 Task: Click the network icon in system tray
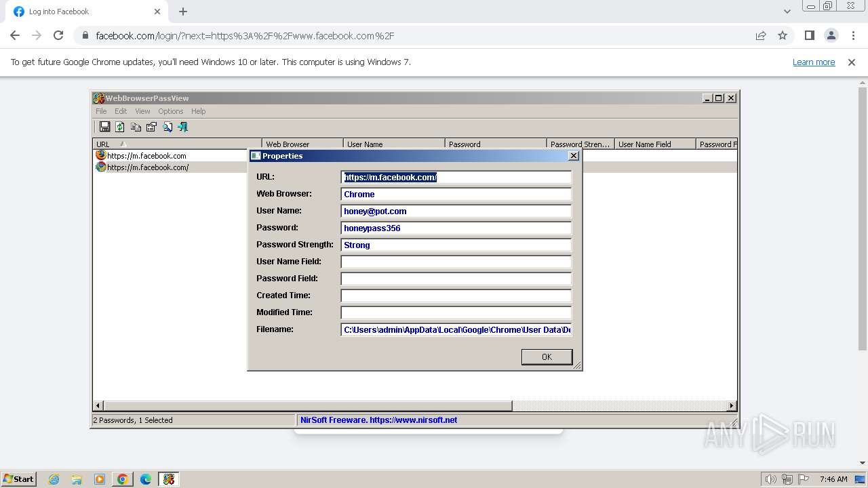(x=787, y=479)
